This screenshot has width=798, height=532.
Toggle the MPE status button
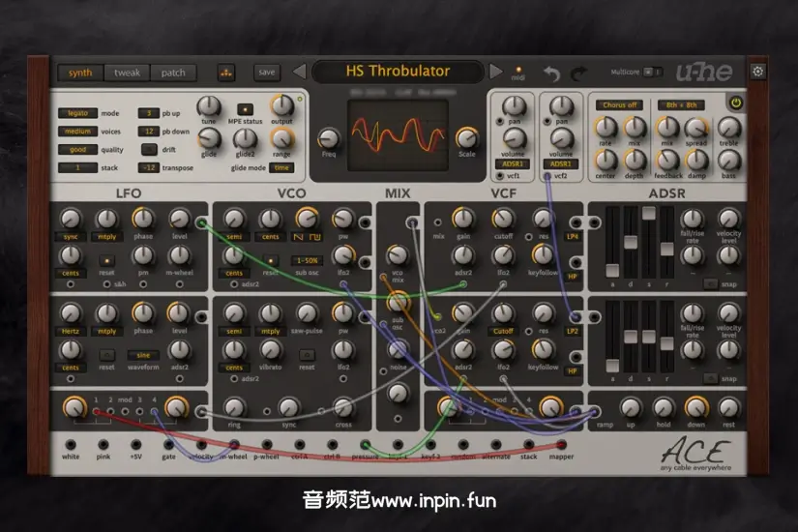pos(245,109)
